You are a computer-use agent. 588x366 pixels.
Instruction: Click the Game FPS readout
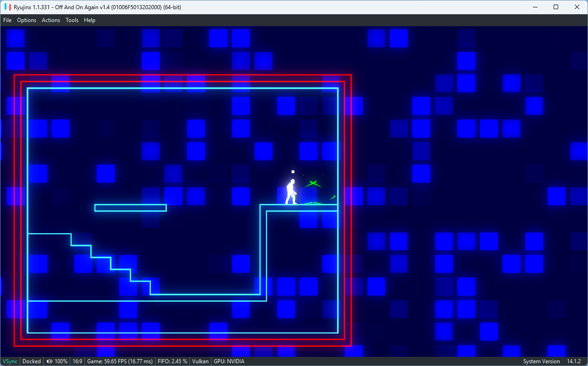coord(120,361)
